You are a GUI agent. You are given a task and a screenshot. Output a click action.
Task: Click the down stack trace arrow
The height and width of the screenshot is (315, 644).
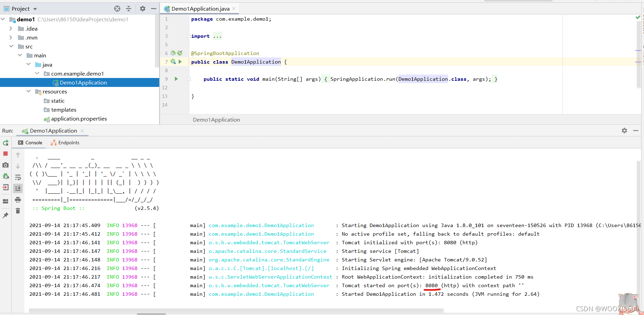pyautogui.click(x=18, y=166)
